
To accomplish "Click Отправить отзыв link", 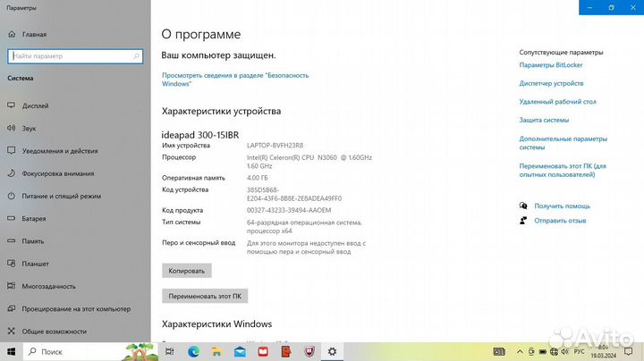I will (560, 221).
